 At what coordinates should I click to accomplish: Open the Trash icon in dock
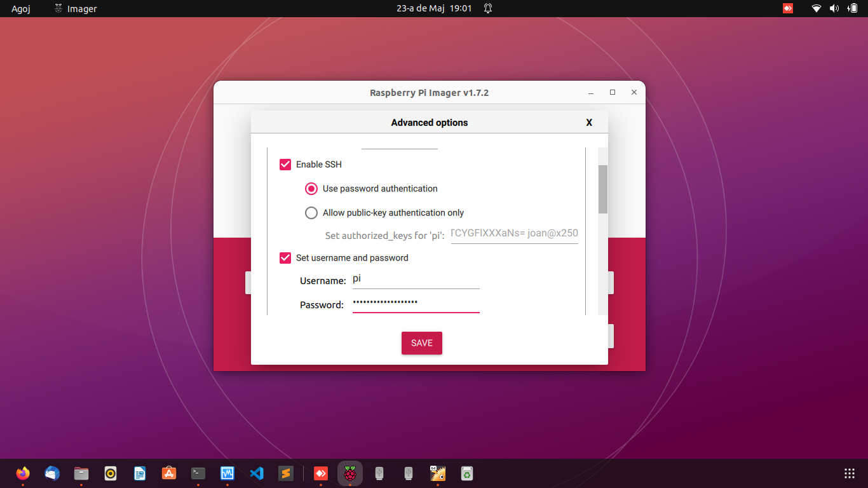pyautogui.click(x=467, y=473)
